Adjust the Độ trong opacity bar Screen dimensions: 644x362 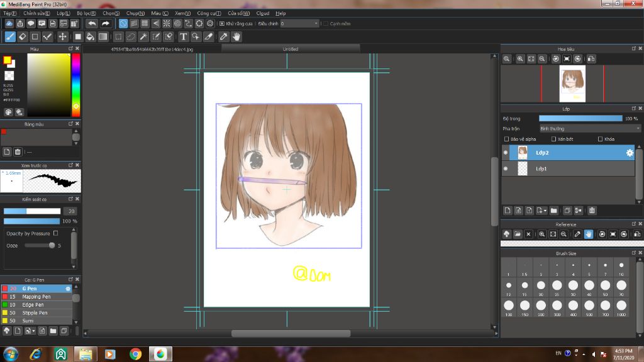tap(580, 118)
